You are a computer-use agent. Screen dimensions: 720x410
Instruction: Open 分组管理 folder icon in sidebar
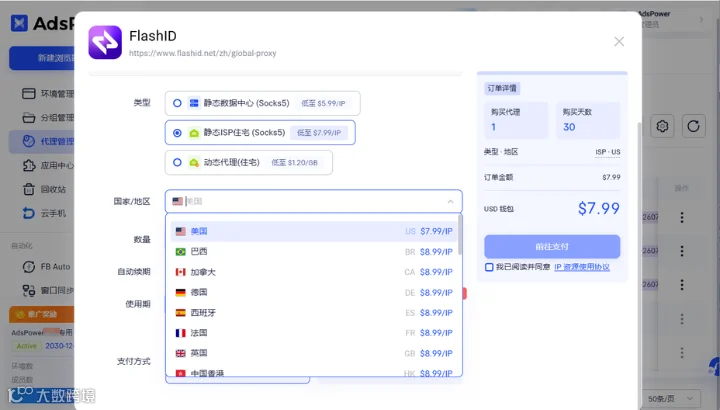[28, 118]
